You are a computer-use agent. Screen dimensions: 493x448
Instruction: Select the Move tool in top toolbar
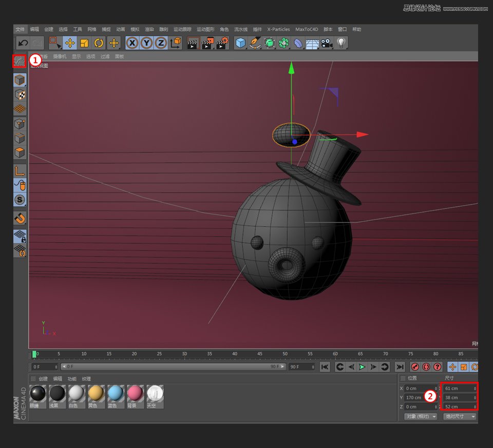70,43
